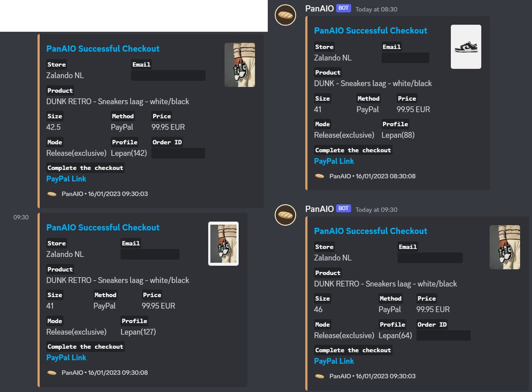Select profile value Lepan(64)

point(395,336)
